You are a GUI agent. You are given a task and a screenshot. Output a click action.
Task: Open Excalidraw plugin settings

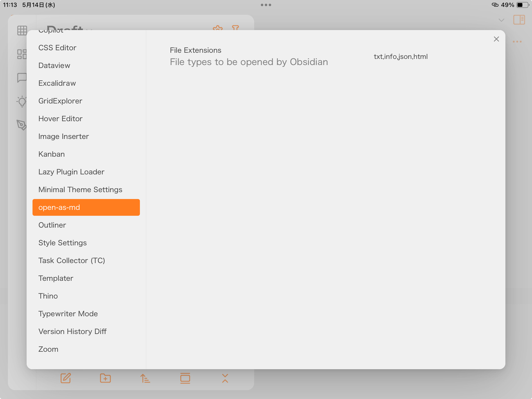click(x=86, y=83)
